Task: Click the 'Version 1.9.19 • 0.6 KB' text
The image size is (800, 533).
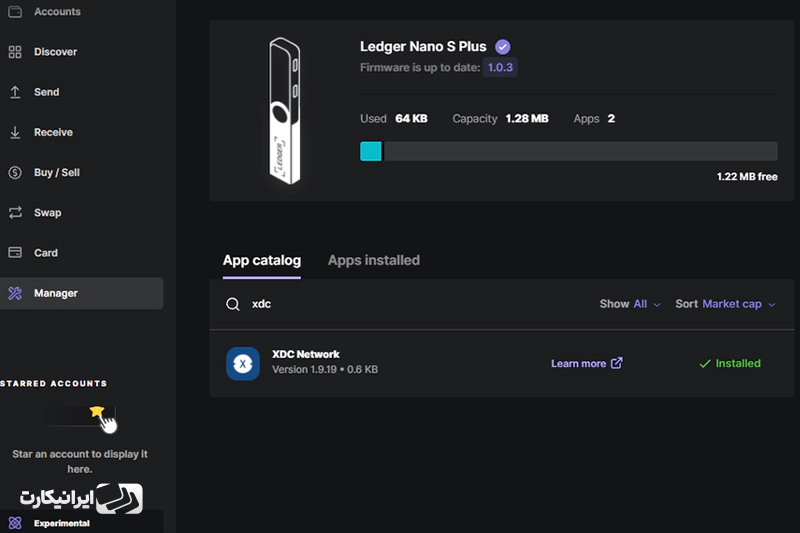Action: [x=325, y=369]
